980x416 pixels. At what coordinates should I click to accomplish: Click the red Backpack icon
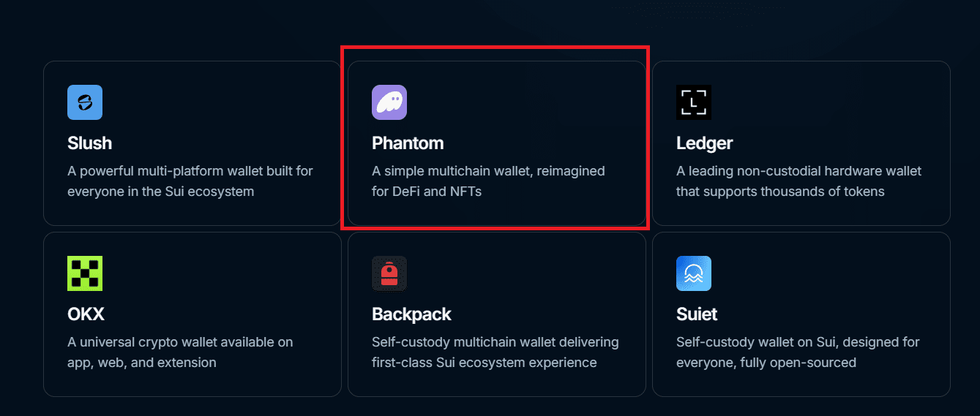click(x=389, y=273)
